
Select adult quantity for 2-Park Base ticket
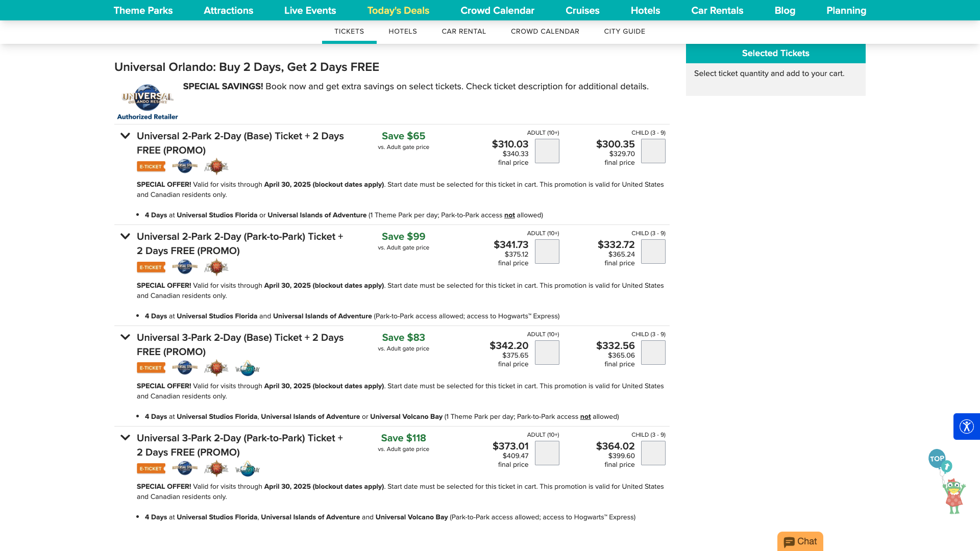547,151
